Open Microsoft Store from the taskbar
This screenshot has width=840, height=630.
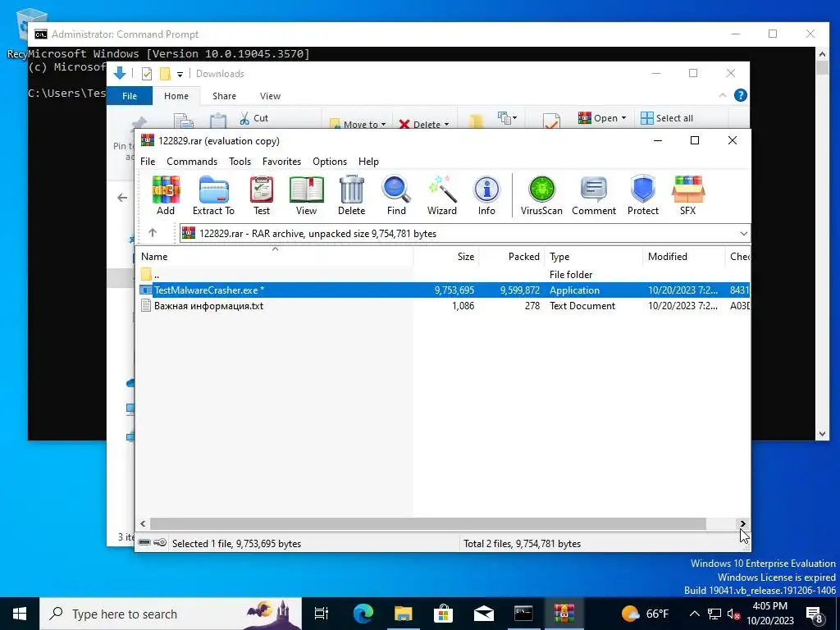coord(443,614)
